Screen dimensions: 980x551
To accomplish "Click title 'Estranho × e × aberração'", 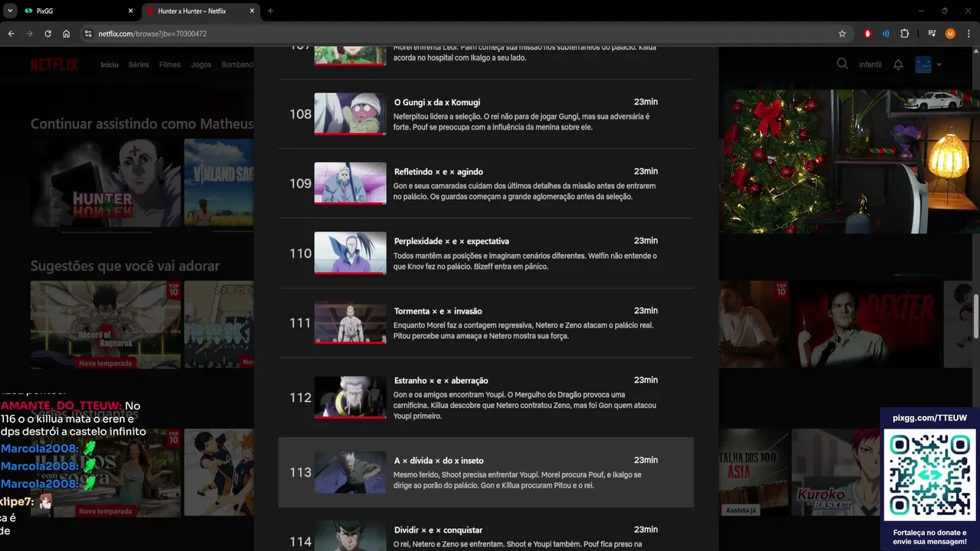I will click(441, 381).
